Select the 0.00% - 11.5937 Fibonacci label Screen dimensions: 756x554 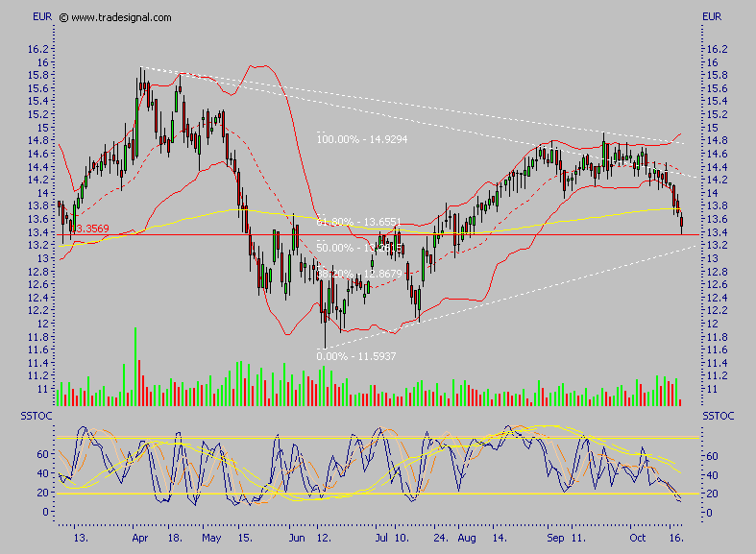click(356, 356)
